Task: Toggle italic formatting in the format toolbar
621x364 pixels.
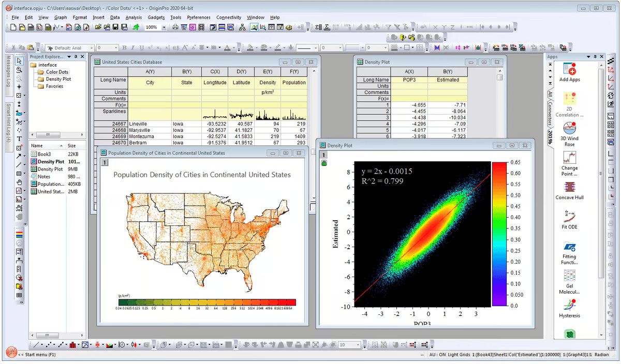Action: (x=132, y=49)
